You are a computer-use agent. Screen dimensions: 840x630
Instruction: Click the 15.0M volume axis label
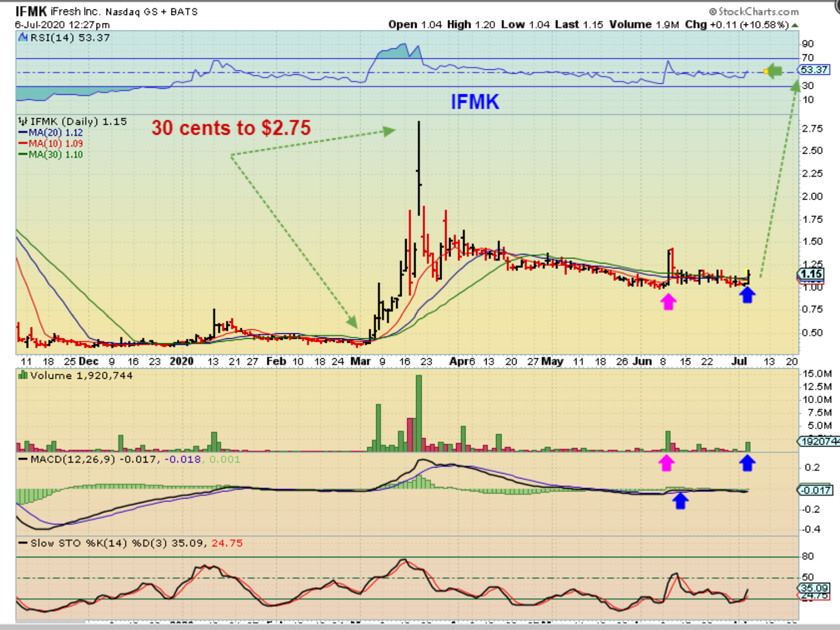817,374
